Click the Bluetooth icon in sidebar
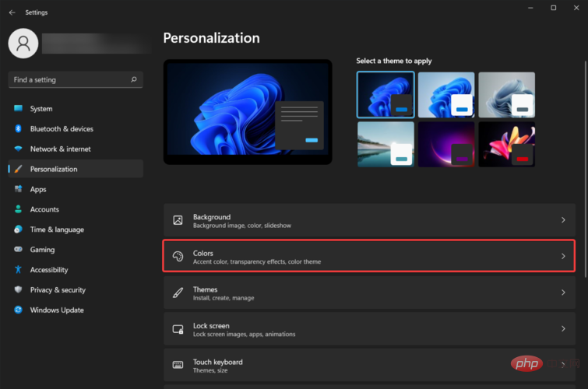 [18, 128]
